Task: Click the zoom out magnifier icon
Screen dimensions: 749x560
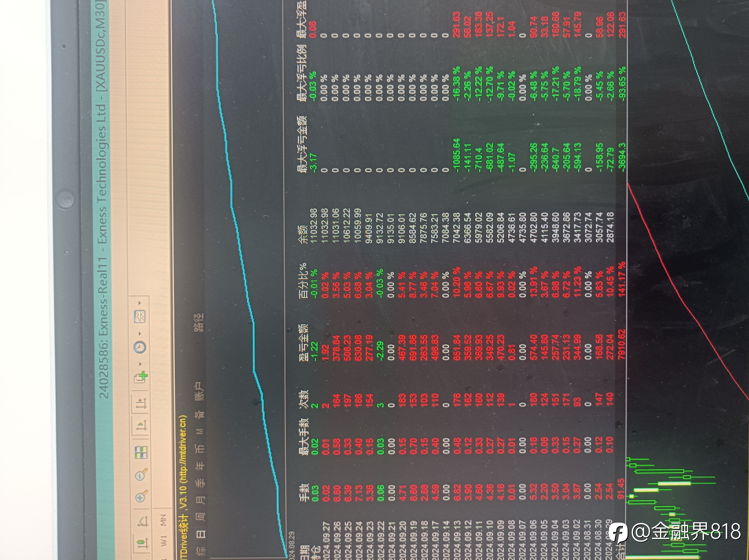Action: click(142, 474)
